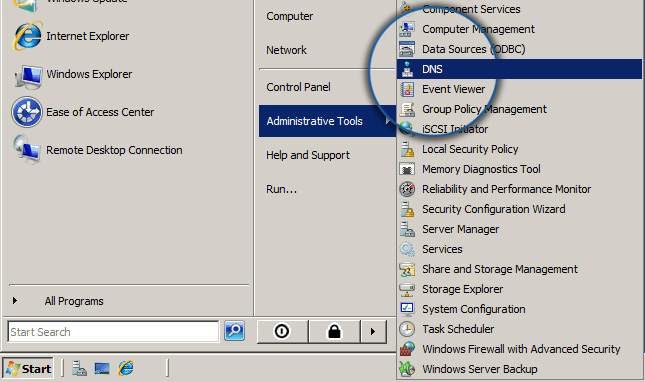The image size is (645, 382).
Task: Click the power shutdown button
Action: click(x=282, y=331)
